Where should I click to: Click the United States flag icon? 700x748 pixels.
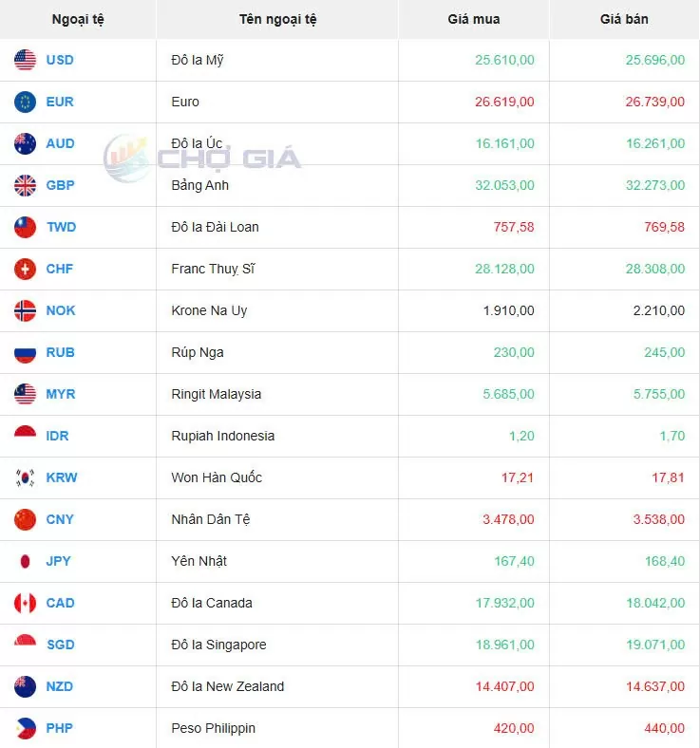[x=26, y=60]
